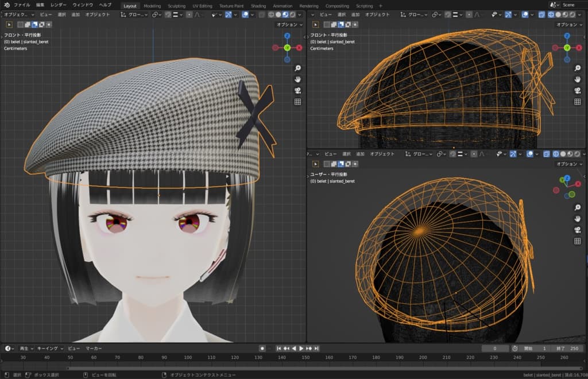Image resolution: width=588 pixels, height=379 pixels.
Task: Toggle snapping magnet in the left viewport header
Action: (x=168, y=14)
